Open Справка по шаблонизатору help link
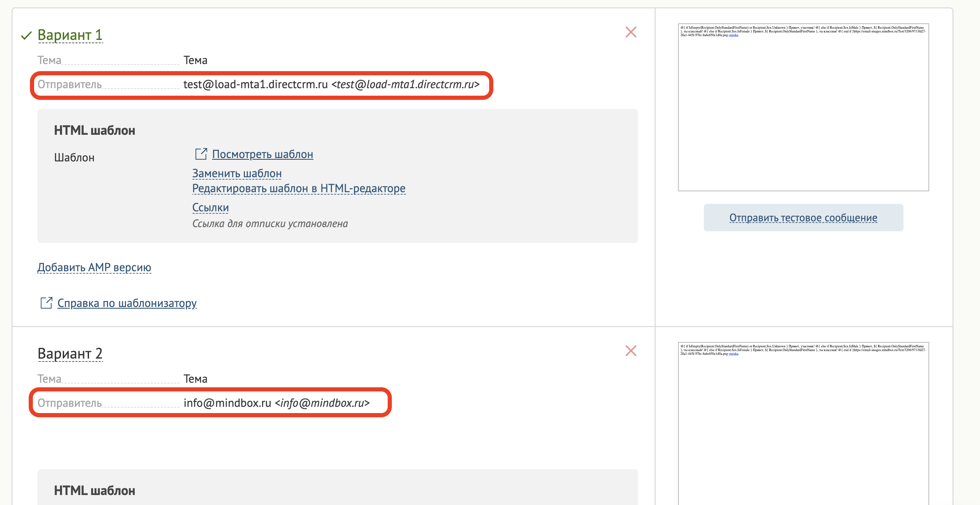Image resolution: width=980 pixels, height=505 pixels. click(127, 303)
